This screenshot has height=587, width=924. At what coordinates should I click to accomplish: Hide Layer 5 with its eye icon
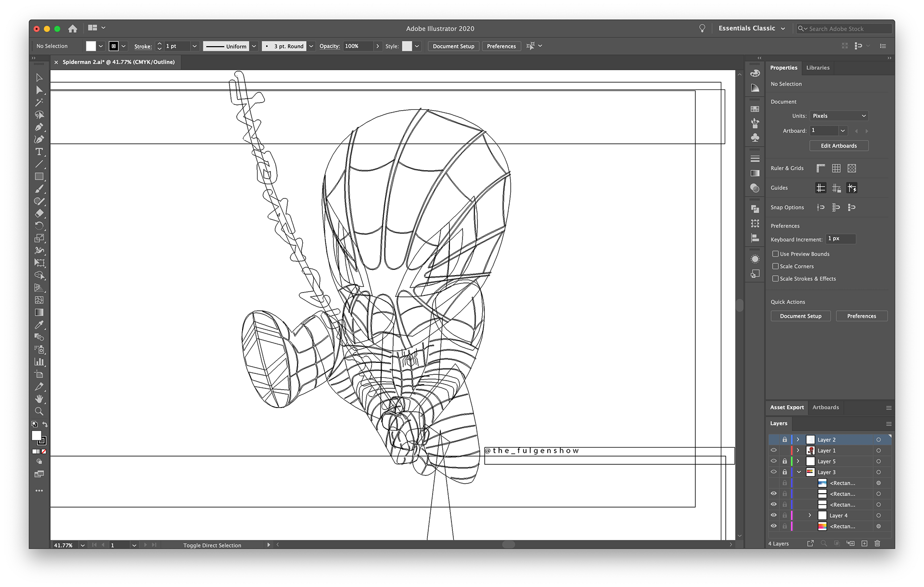[774, 461]
